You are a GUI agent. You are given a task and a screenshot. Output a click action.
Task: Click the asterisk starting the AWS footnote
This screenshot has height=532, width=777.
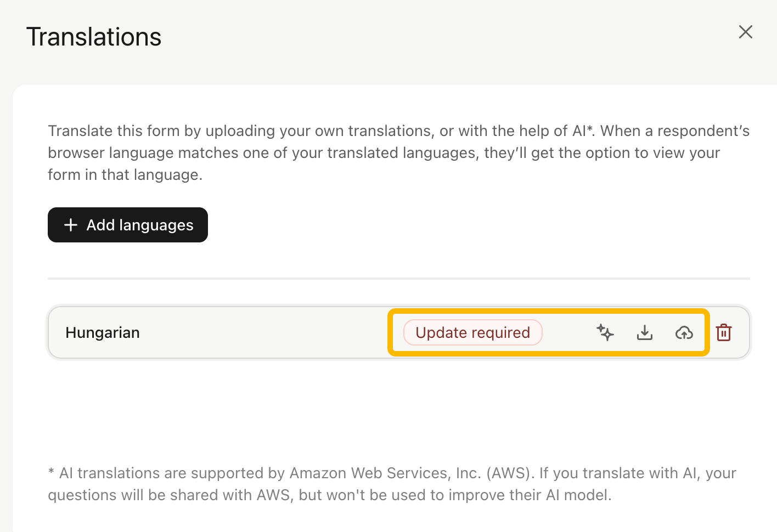click(x=51, y=472)
